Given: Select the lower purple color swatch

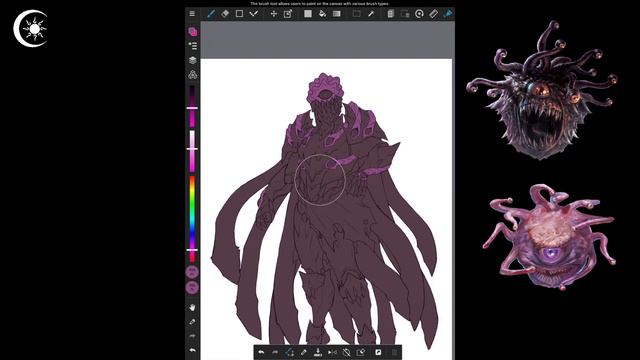Looking at the screenshot, I should click(x=192, y=287).
